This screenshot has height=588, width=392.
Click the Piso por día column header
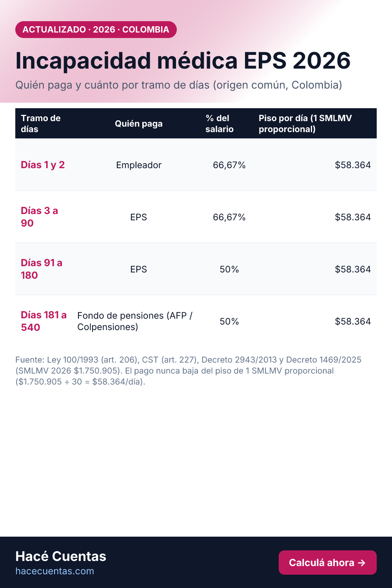point(305,123)
